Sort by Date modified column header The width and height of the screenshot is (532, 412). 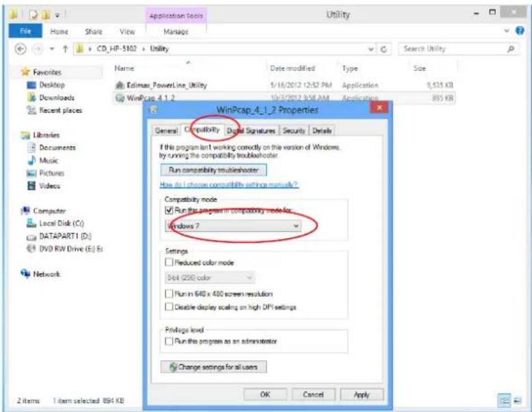pyautogui.click(x=292, y=68)
